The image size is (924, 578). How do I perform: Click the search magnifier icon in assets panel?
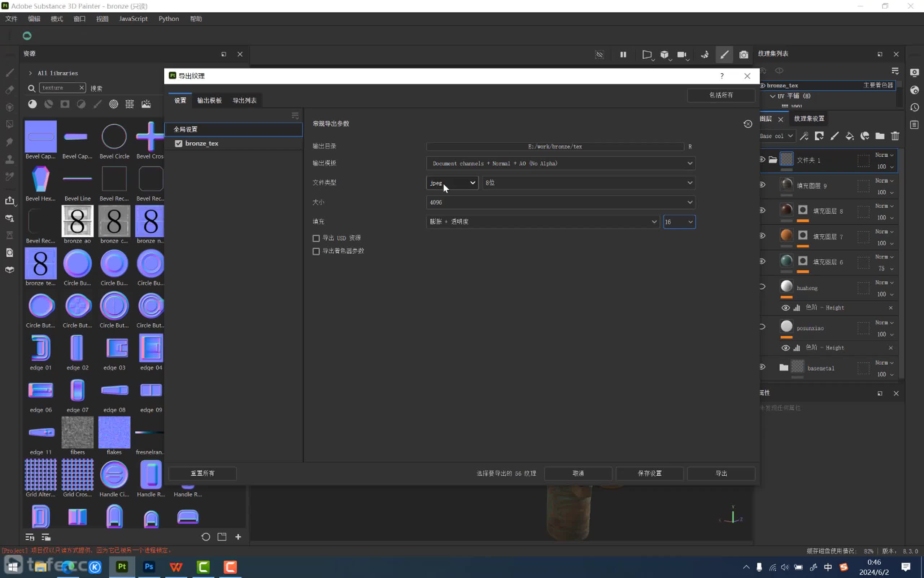point(32,88)
